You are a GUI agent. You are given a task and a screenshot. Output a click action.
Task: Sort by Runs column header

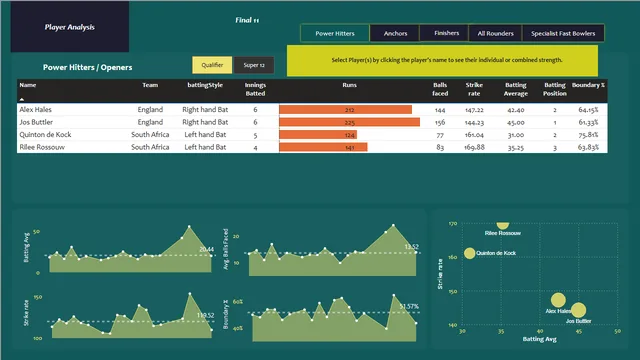click(x=349, y=85)
